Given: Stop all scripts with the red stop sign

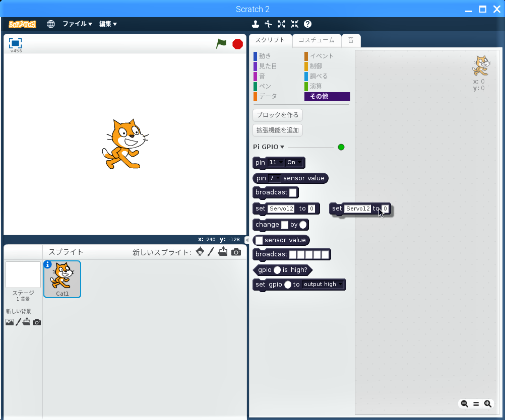Looking at the screenshot, I should (x=238, y=44).
